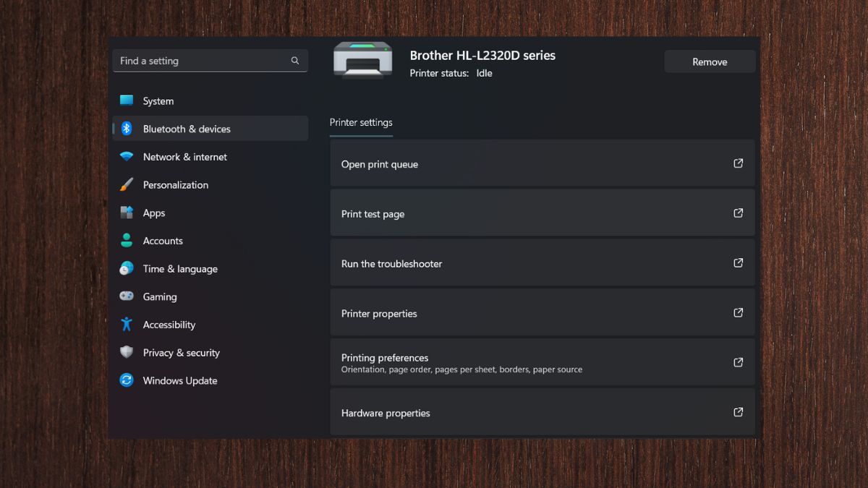Click the Printing preferences external link icon
This screenshot has width=868, height=488.
point(738,362)
